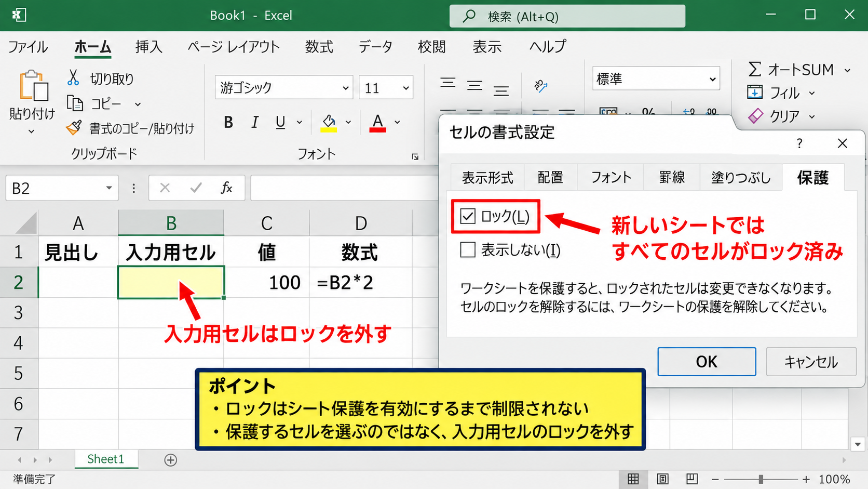Expand the fill color arrow
The width and height of the screenshot is (868, 489).
348,122
